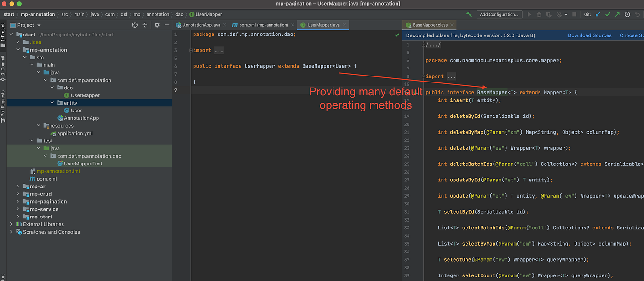Open Git history clock icon

[x=627, y=14]
